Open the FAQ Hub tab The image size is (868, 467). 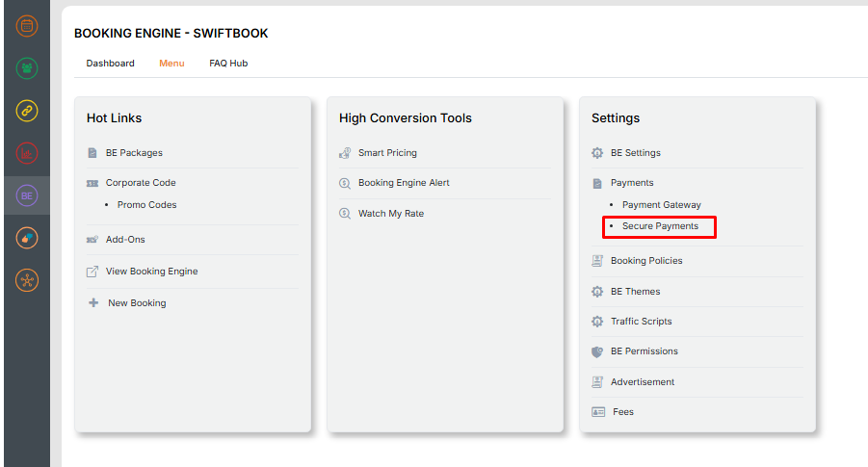(x=228, y=64)
